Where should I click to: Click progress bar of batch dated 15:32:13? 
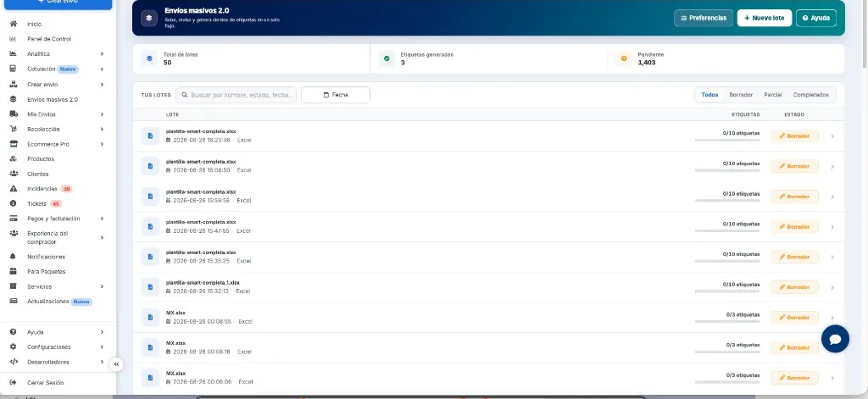(x=726, y=291)
